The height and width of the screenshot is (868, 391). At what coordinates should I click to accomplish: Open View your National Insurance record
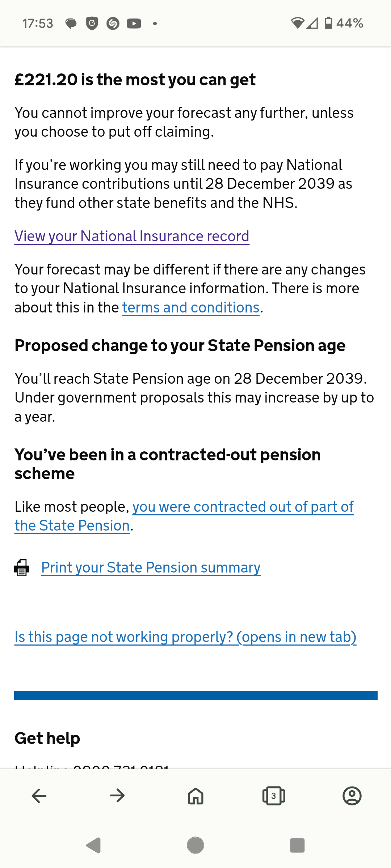[132, 236]
